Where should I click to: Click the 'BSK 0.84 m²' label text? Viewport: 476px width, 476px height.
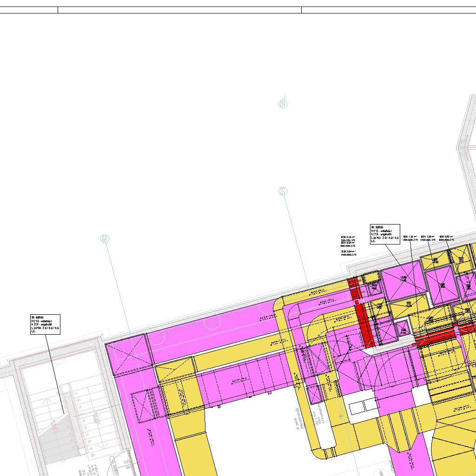point(349,251)
